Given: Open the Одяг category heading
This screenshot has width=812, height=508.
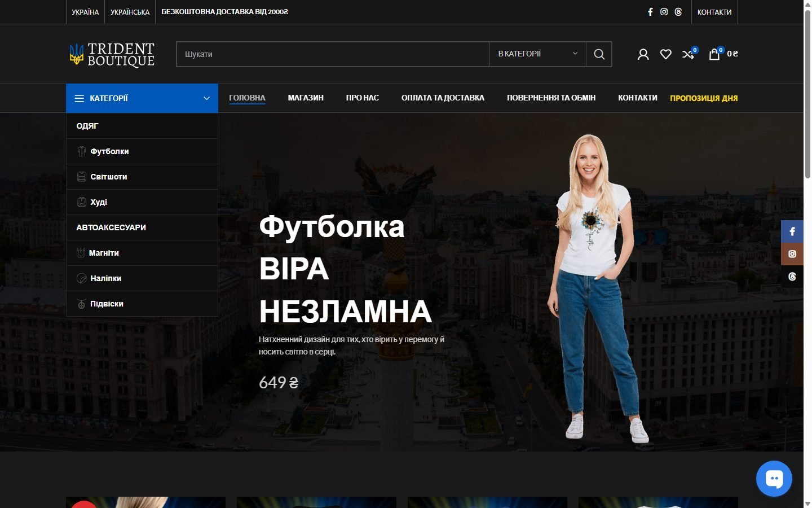Looking at the screenshot, I should (x=142, y=126).
